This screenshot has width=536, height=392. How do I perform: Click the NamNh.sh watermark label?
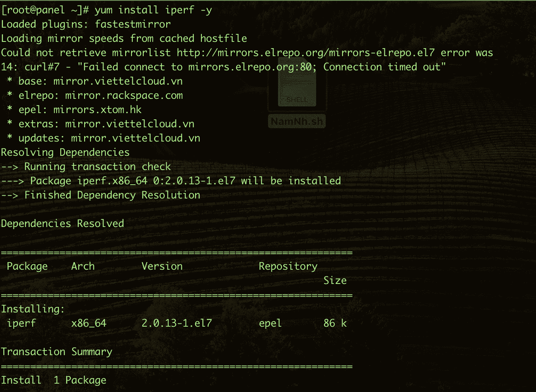tap(297, 121)
